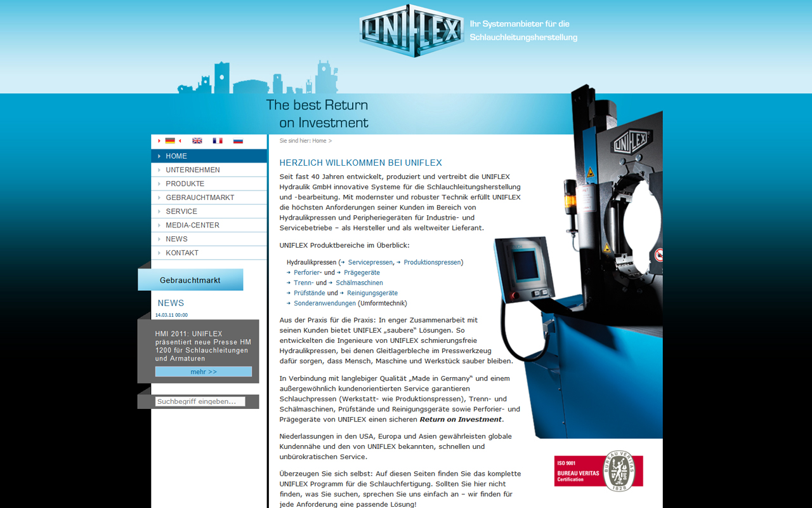The width and height of the screenshot is (812, 508).
Task: Click 'The best Return on Investment' slogan
Action: point(317,114)
